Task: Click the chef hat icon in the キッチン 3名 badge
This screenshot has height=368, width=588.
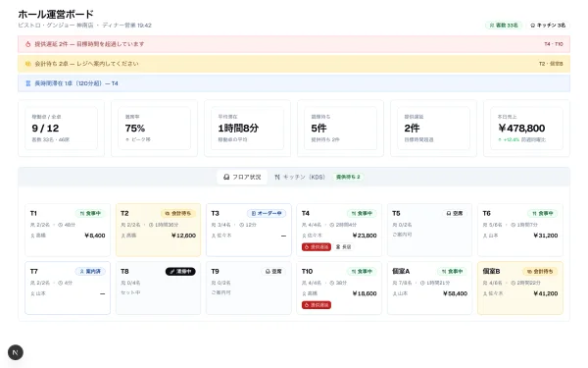Action: 532,26
